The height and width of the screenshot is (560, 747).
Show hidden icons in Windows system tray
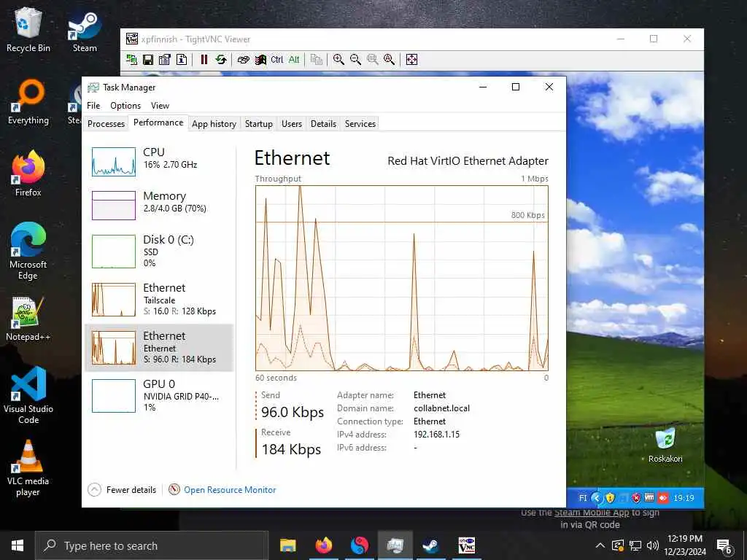click(600, 545)
